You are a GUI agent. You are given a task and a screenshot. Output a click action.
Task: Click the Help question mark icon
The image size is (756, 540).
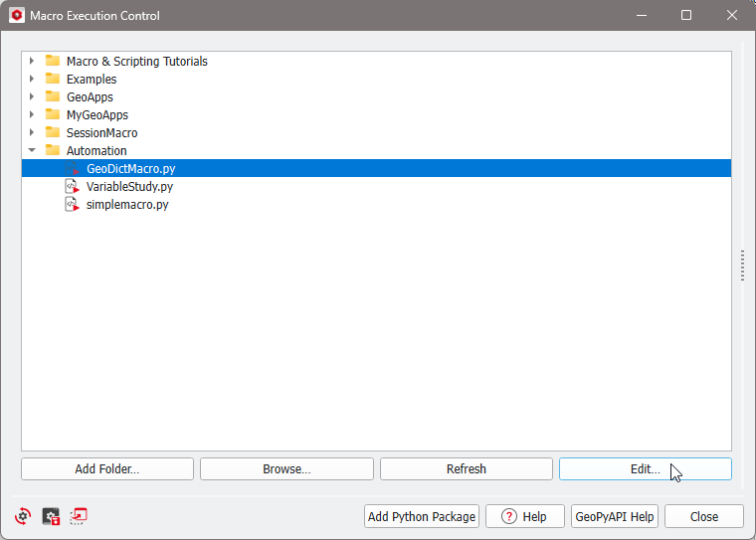[x=508, y=516]
